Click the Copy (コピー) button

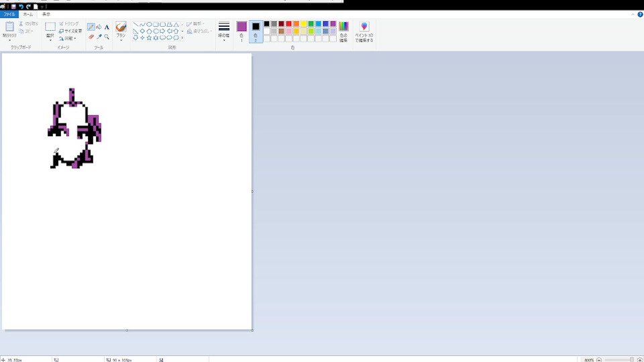(x=26, y=32)
